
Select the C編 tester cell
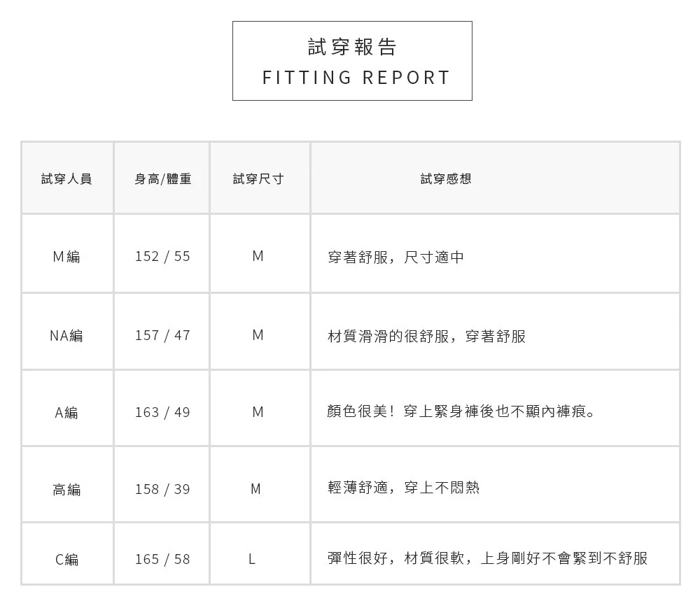tap(66, 560)
